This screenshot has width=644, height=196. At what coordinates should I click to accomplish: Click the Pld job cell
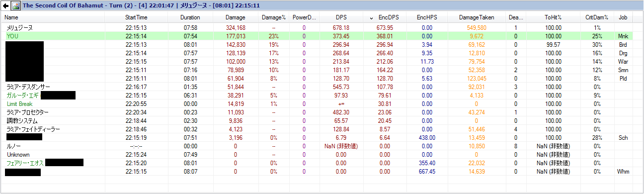tap(623, 78)
